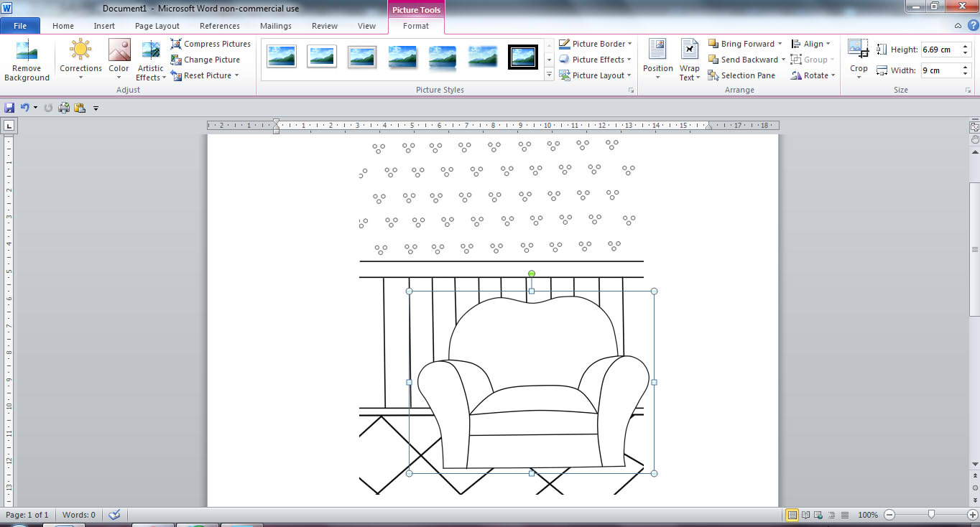Expand the Picture Styles gallery
This screenshot has width=980, height=527.
coord(549,75)
